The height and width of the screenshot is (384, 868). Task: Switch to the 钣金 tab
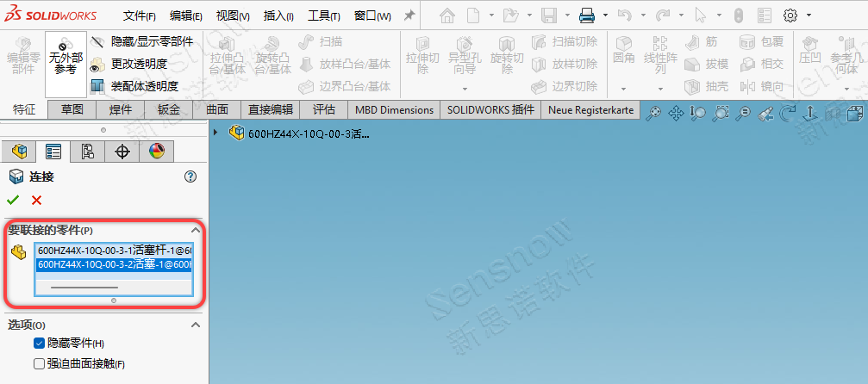point(168,109)
